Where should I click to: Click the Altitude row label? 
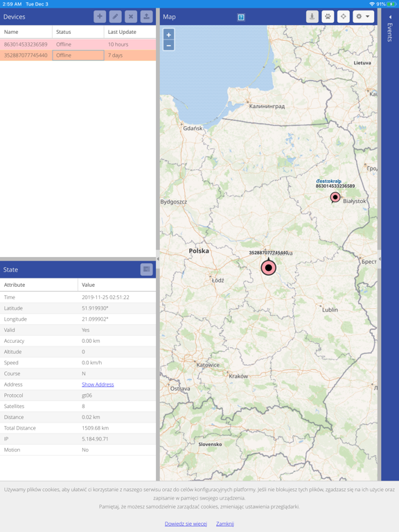[12, 352]
